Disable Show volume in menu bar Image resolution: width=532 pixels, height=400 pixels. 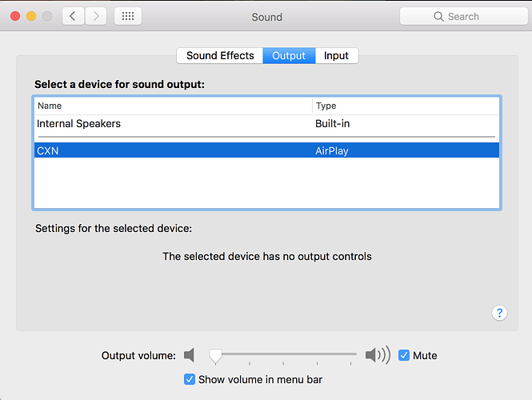click(x=190, y=379)
